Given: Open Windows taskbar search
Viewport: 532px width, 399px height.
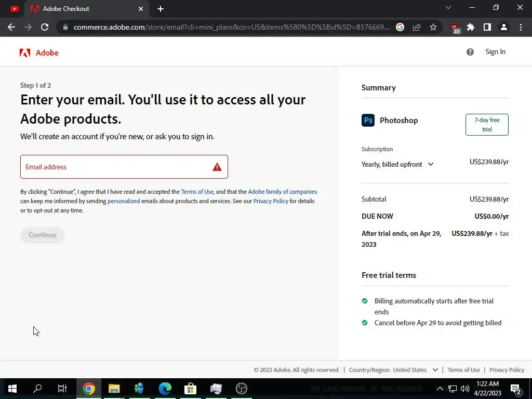Looking at the screenshot, I should point(37,389).
